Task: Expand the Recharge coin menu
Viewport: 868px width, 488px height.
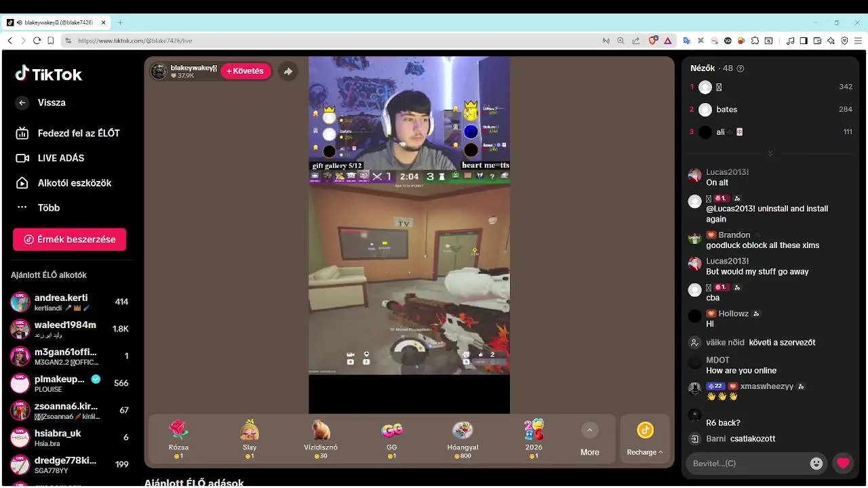Action: (645, 439)
